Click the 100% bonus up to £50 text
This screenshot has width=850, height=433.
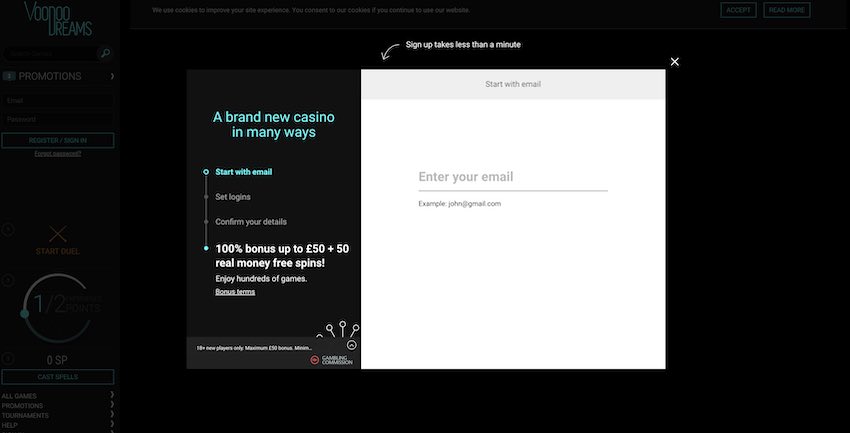(282, 256)
